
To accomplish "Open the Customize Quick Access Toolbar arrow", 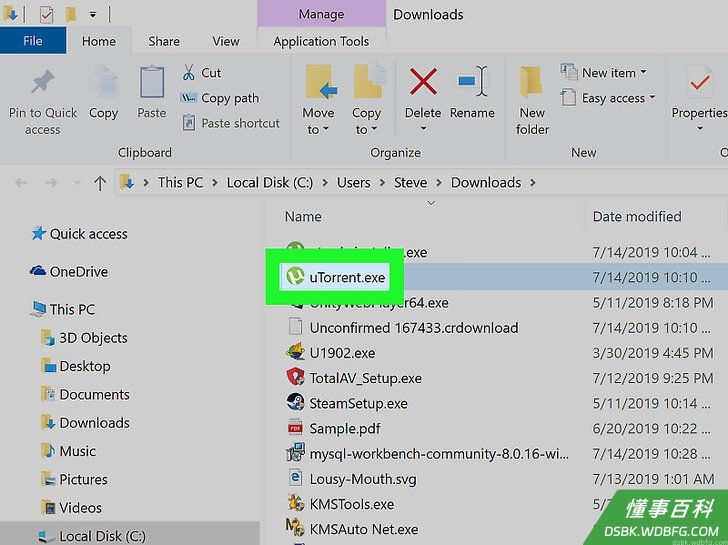I will [x=93, y=15].
